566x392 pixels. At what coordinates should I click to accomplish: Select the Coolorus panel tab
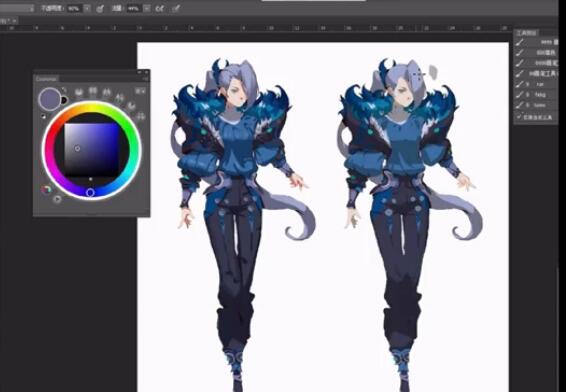tap(47, 79)
